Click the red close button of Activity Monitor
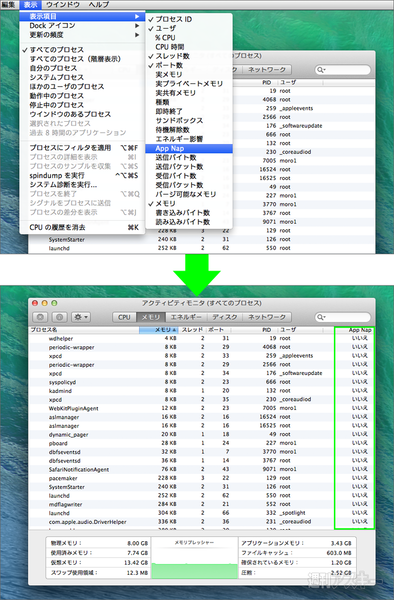Viewport: 394px width, 600px height. 35,303
